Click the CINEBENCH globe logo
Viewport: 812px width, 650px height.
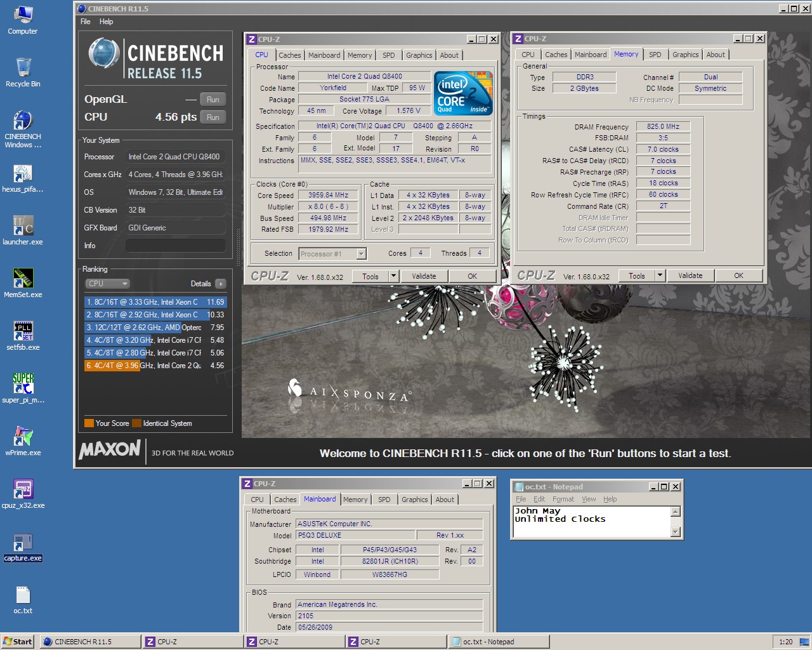pos(104,53)
